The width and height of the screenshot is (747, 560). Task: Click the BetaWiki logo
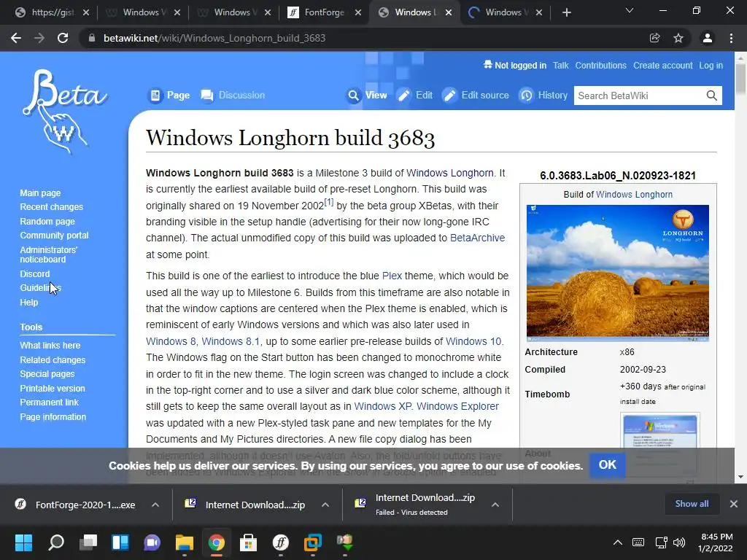64,112
